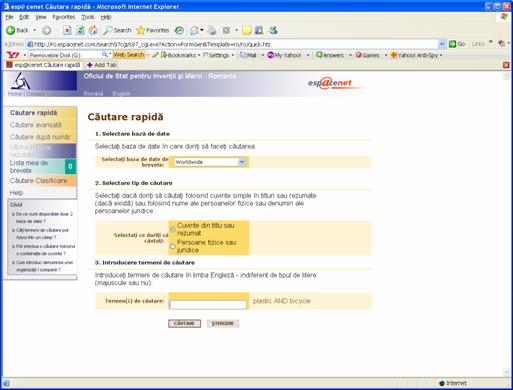Select 'Persoane fizice sau juridice' radio
The image size is (513, 390).
[x=173, y=246]
